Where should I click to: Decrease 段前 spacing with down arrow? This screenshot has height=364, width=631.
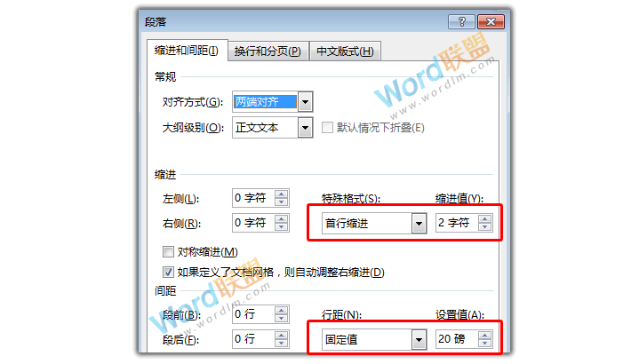click(x=282, y=318)
